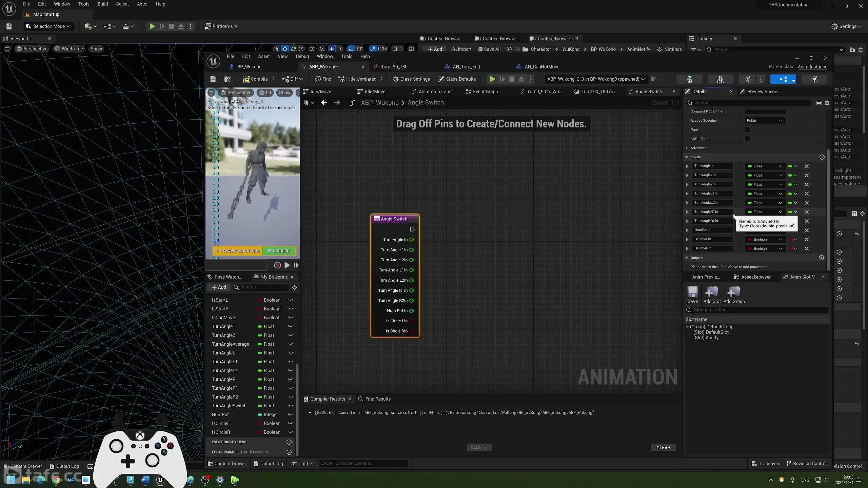Toggle eye visibility for IsStartL variable
Image resolution: width=868 pixels, height=488 pixels.
(x=291, y=300)
